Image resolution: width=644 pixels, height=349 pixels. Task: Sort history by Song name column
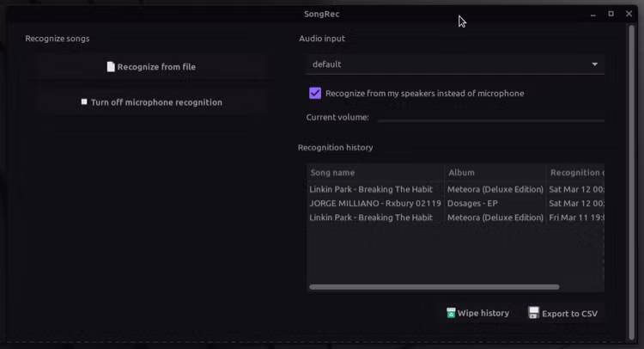[x=375, y=173]
